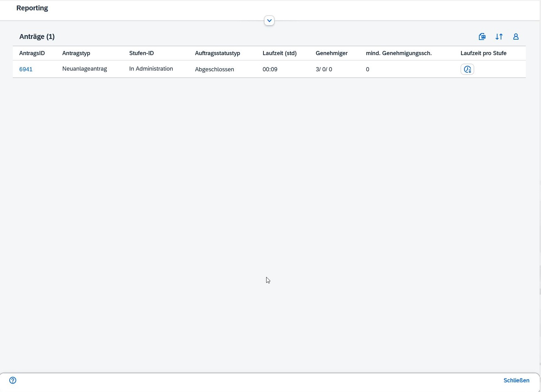Viewport: 541px width, 392px height.
Task: Open runtime per stage clock icon
Action: click(467, 69)
